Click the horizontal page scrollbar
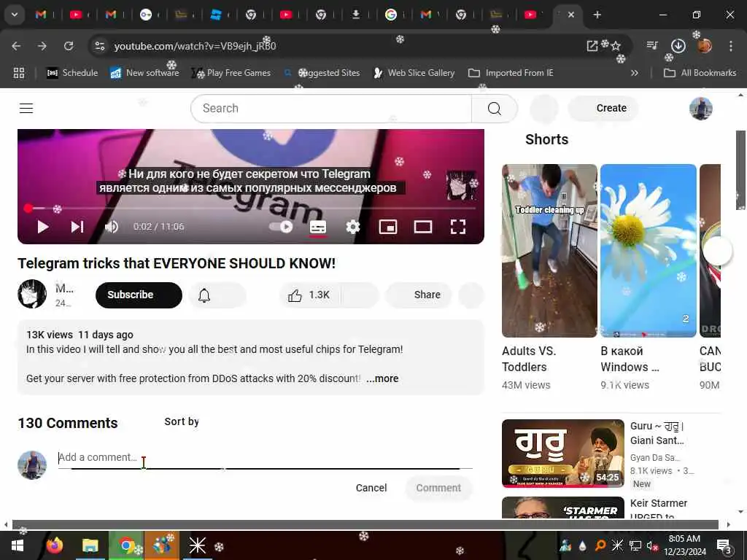Screen dimensions: 747x560 [x=365, y=525]
